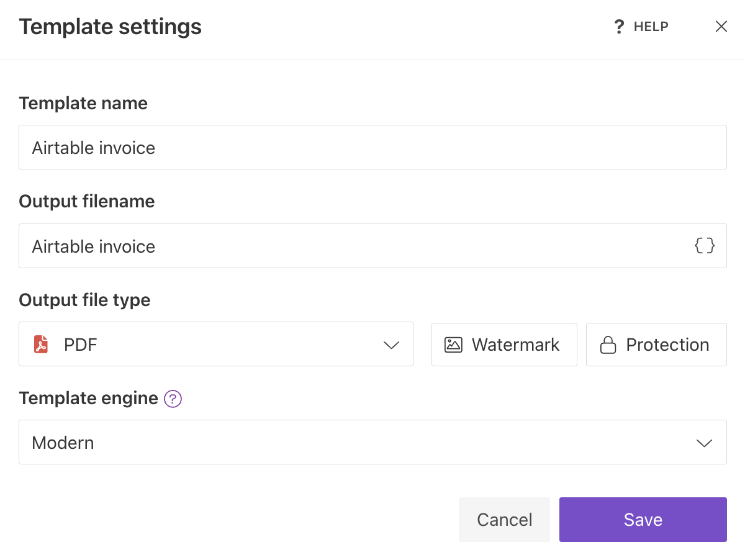Cancel the template changes
The image size is (745, 560).
click(504, 520)
